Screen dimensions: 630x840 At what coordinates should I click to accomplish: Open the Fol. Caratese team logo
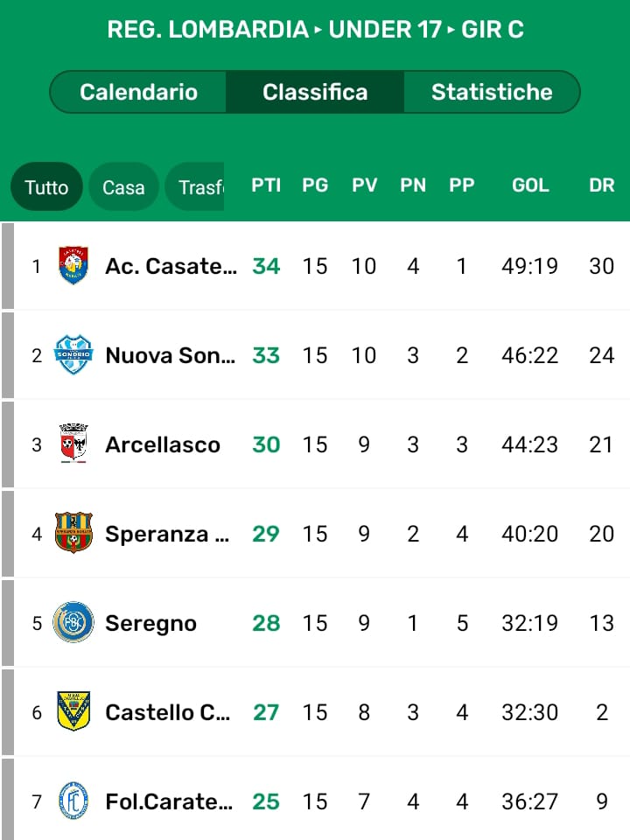(73, 801)
